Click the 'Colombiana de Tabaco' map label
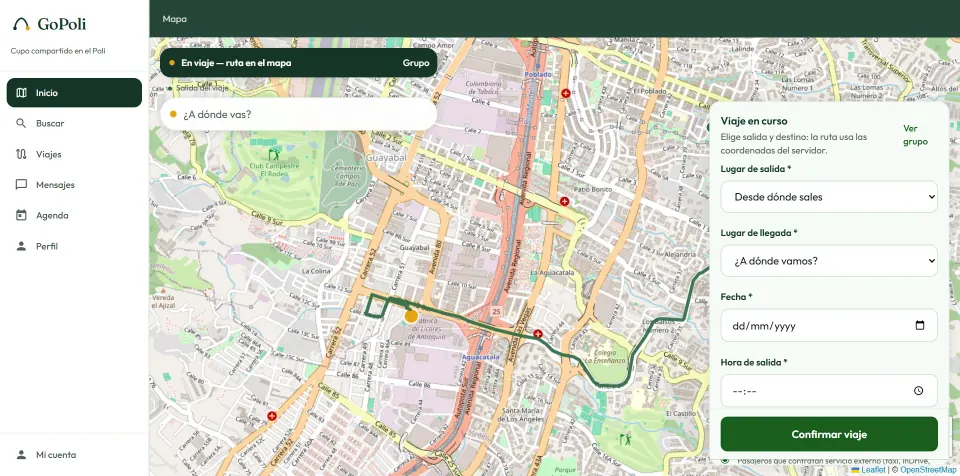Image resolution: width=960 pixels, height=476 pixels. click(484, 87)
